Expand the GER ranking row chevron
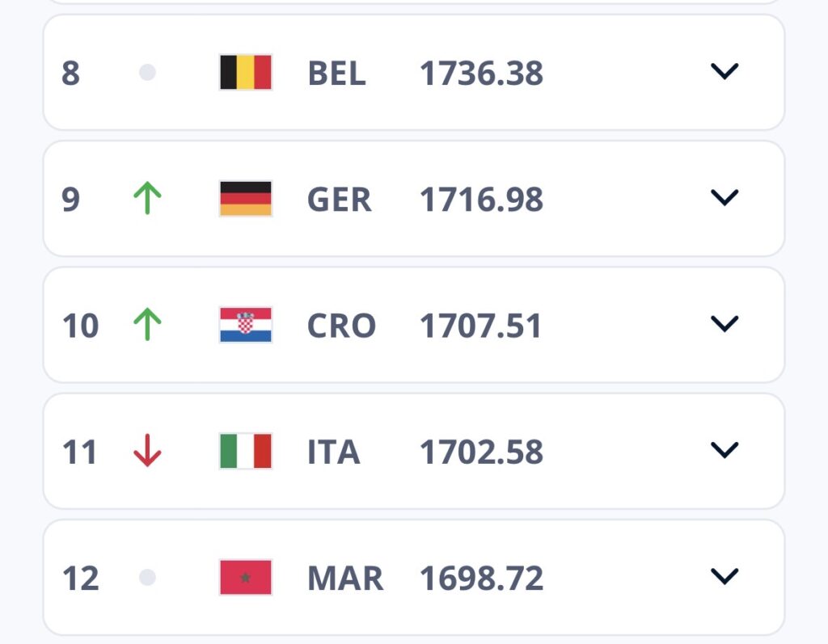Viewport: 828px width, 644px height. click(x=724, y=197)
